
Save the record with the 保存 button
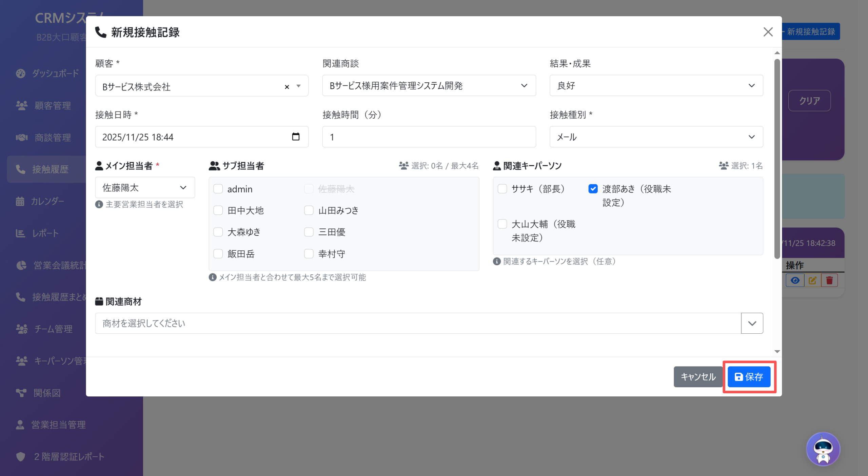(x=749, y=377)
